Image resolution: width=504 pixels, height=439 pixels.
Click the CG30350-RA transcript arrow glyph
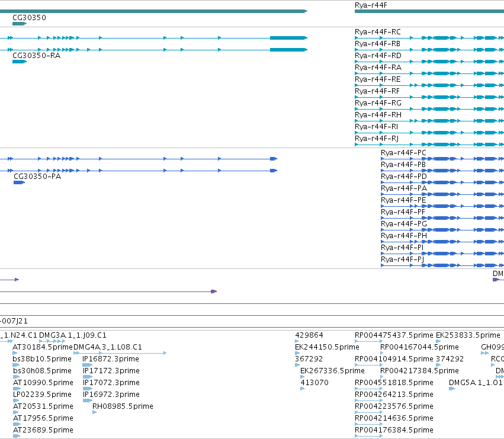pos(20,62)
